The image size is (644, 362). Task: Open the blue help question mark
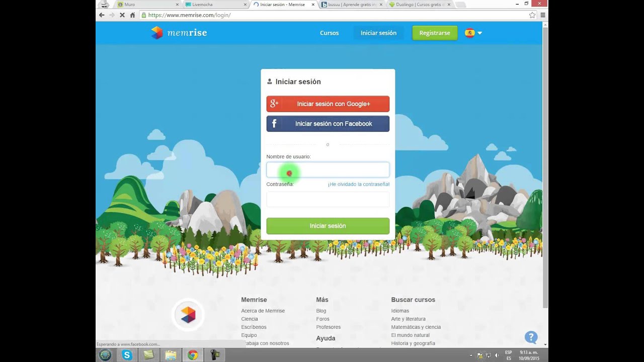(531, 337)
